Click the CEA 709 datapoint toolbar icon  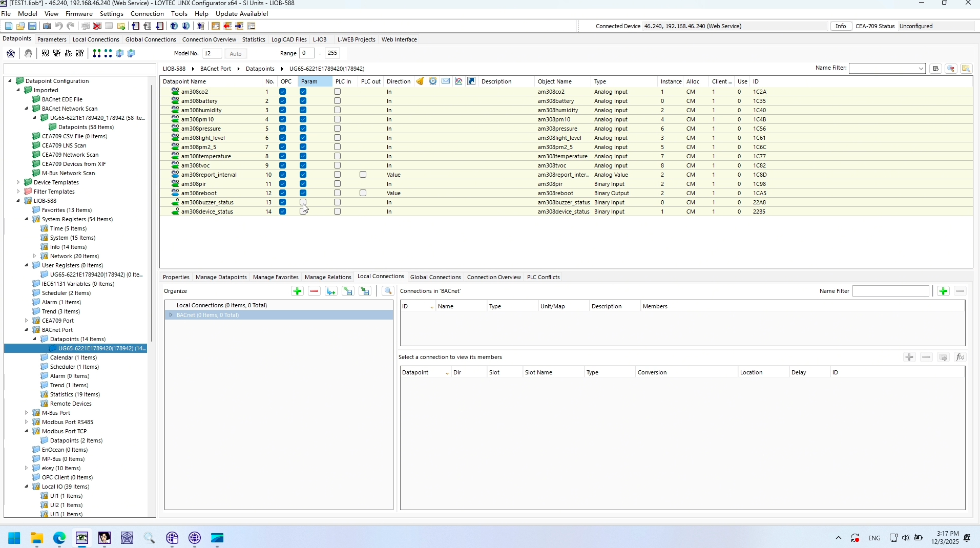[46, 53]
